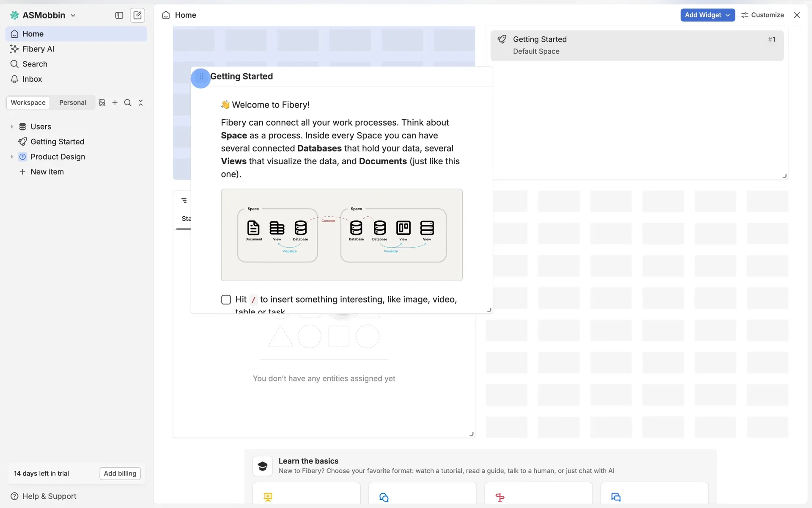Image resolution: width=812 pixels, height=508 pixels.
Task: Click the Getting Started widget drag handle
Action: pos(201,77)
